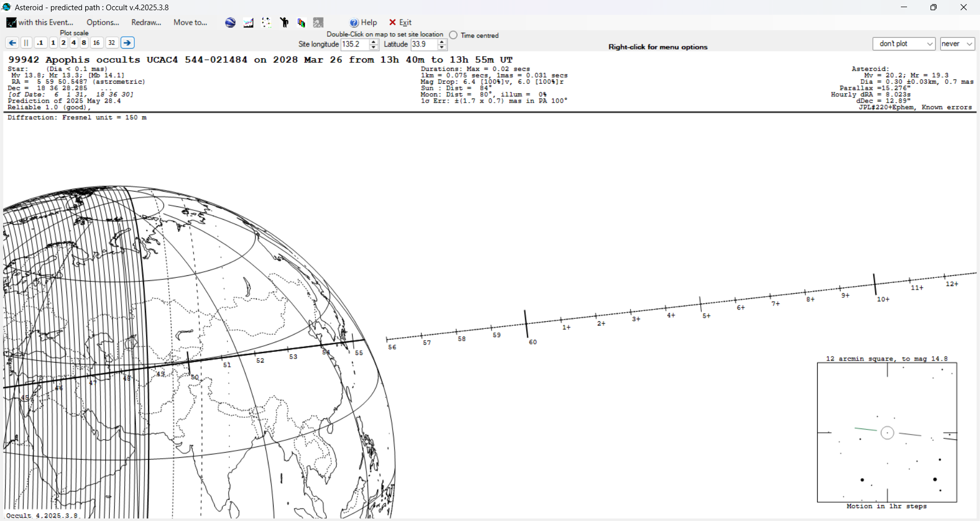
Task: Click 'Right-click for menu options' text
Action: pyautogui.click(x=658, y=47)
